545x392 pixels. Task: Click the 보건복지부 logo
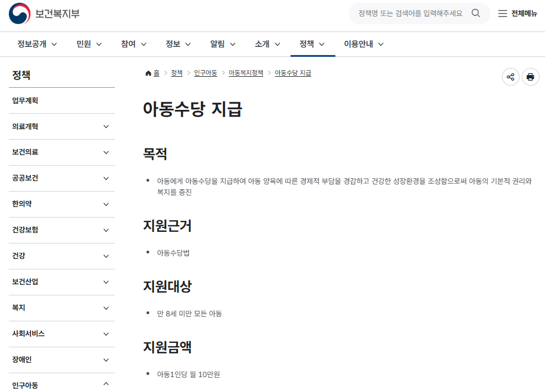coord(44,13)
